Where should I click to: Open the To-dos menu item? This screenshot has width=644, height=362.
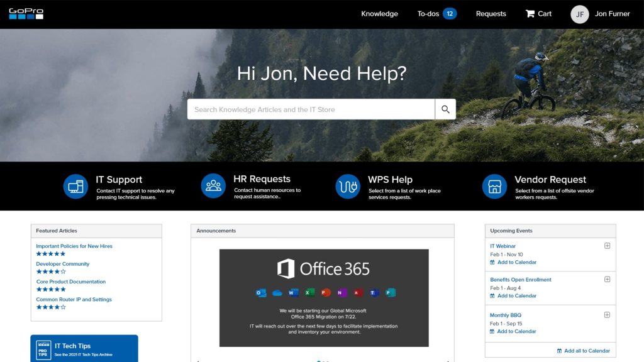pos(428,14)
